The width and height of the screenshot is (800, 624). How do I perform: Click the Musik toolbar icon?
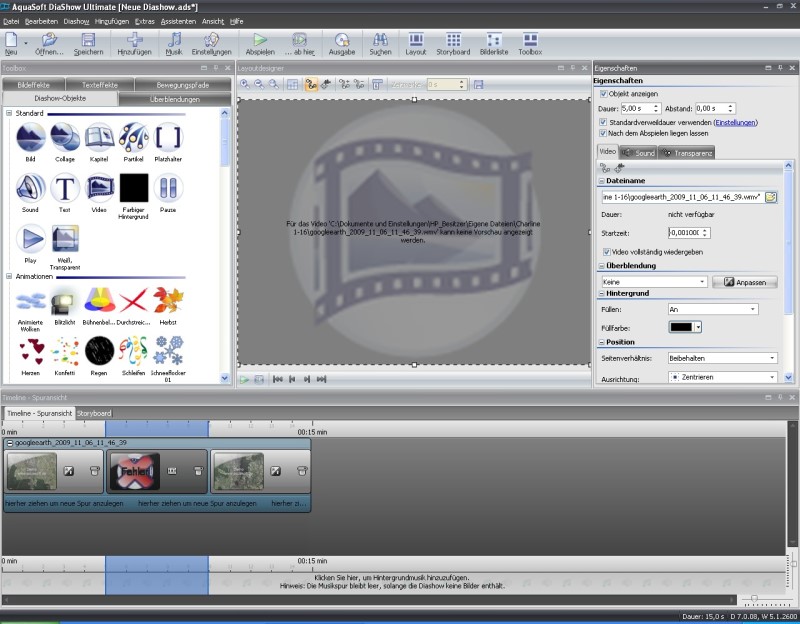click(174, 40)
